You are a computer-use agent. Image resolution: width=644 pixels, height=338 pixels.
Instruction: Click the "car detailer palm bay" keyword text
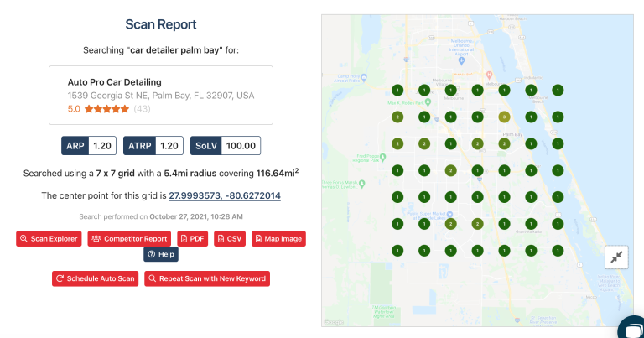click(174, 50)
